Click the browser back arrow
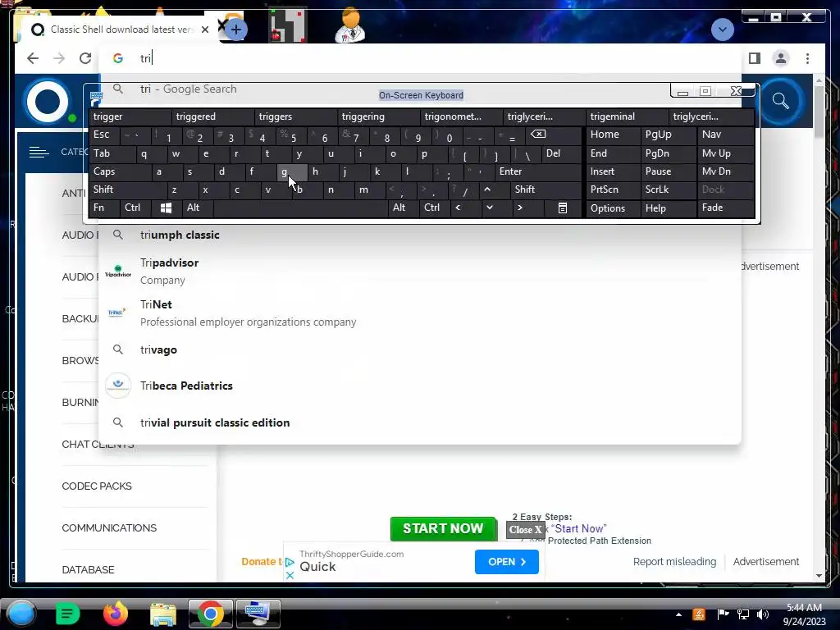 click(x=33, y=58)
